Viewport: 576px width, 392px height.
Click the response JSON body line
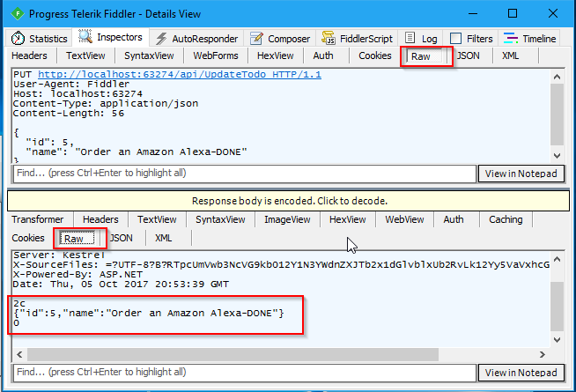[x=149, y=314]
